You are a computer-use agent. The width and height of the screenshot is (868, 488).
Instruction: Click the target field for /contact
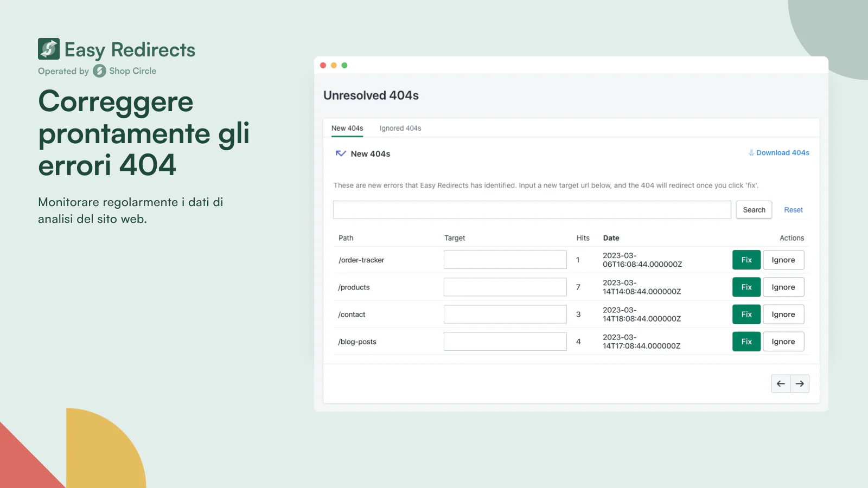click(x=505, y=314)
